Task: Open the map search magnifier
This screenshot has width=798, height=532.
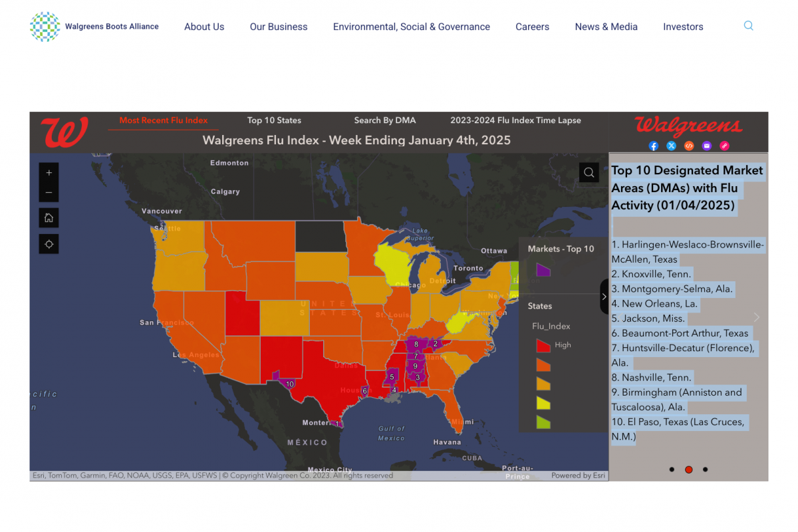Action: pyautogui.click(x=589, y=173)
